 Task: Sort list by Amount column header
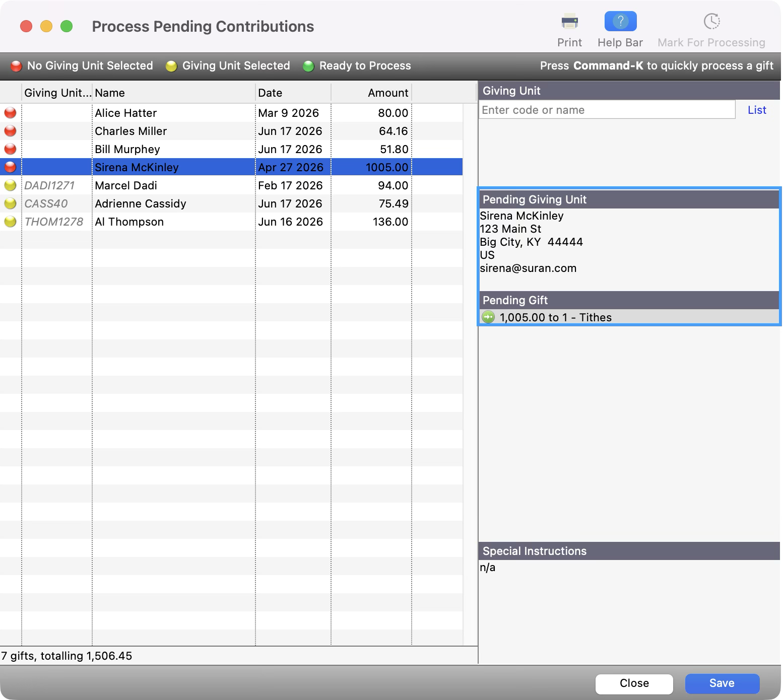371,93
